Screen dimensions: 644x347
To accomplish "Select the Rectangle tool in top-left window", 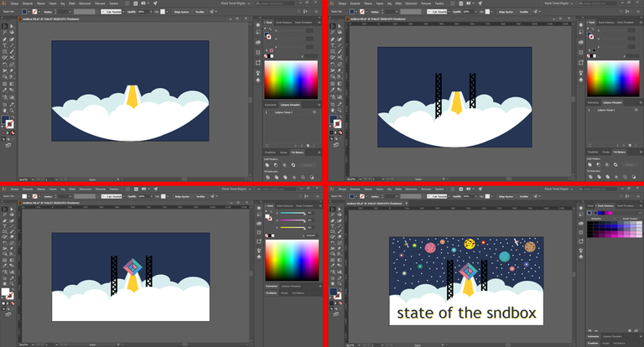I will point(5,51).
